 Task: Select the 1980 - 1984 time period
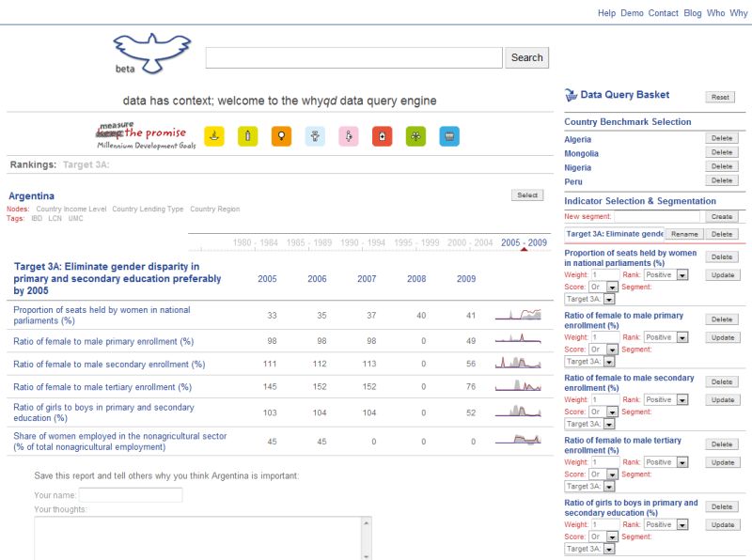[x=255, y=242]
